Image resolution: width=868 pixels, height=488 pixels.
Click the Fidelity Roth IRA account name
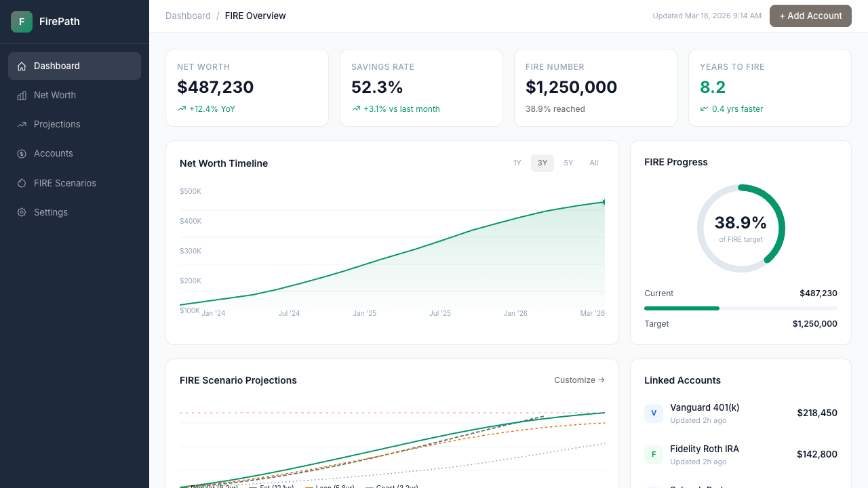pyautogui.click(x=705, y=449)
